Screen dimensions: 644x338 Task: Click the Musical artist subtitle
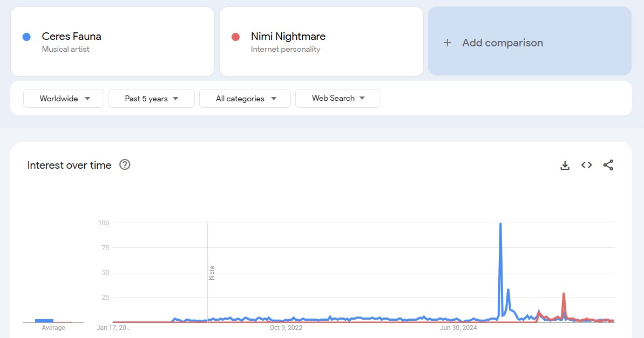coord(65,49)
